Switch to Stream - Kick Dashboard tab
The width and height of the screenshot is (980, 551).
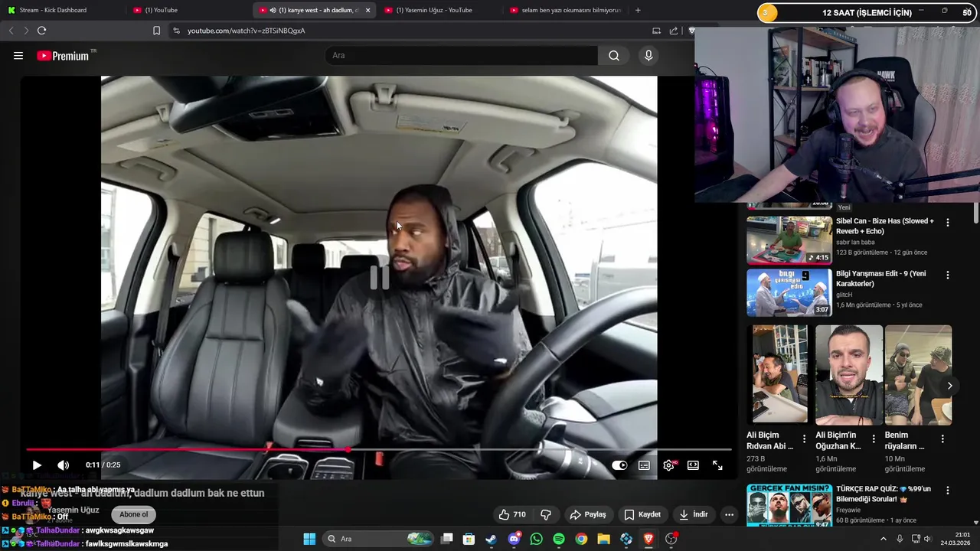click(61, 10)
